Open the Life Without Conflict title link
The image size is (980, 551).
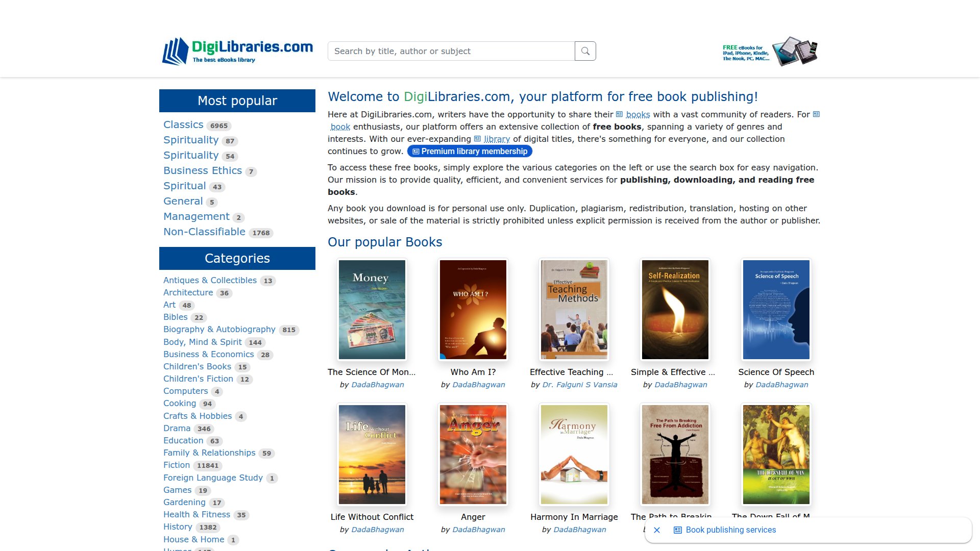[372, 517]
